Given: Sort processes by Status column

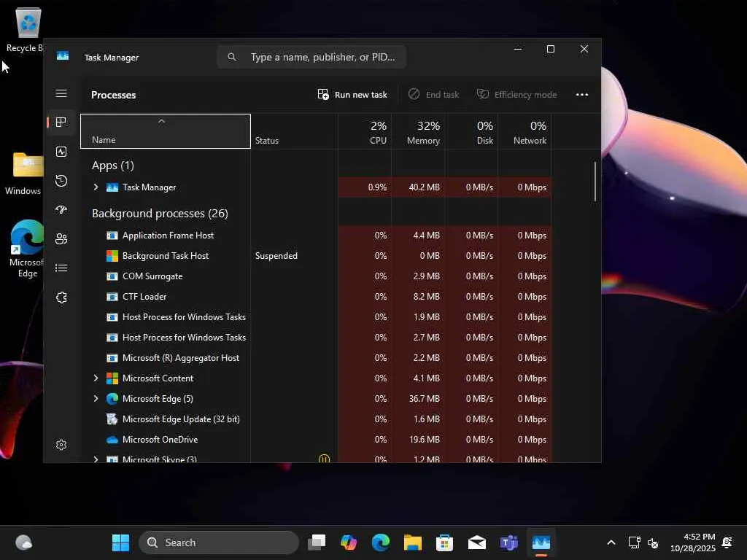Looking at the screenshot, I should click(294, 131).
